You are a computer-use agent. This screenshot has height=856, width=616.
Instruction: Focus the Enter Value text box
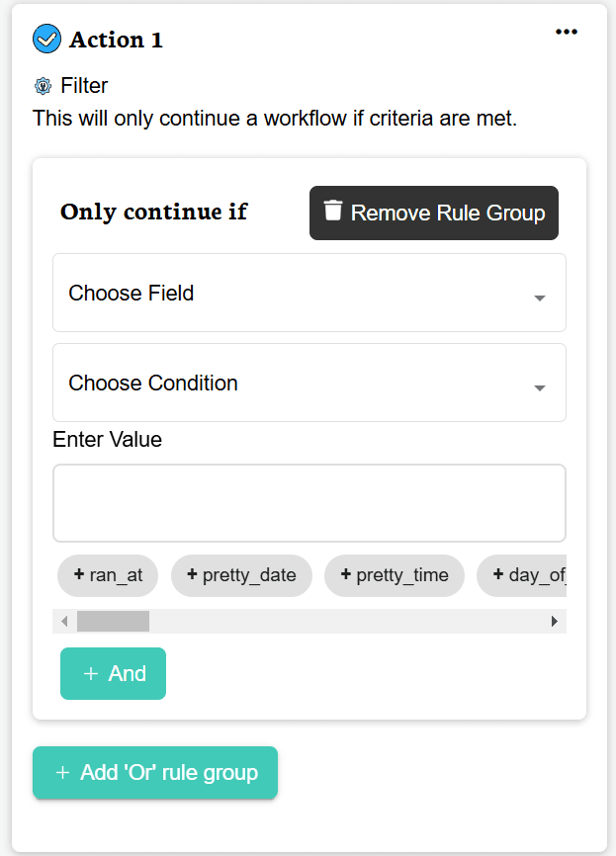[308, 503]
